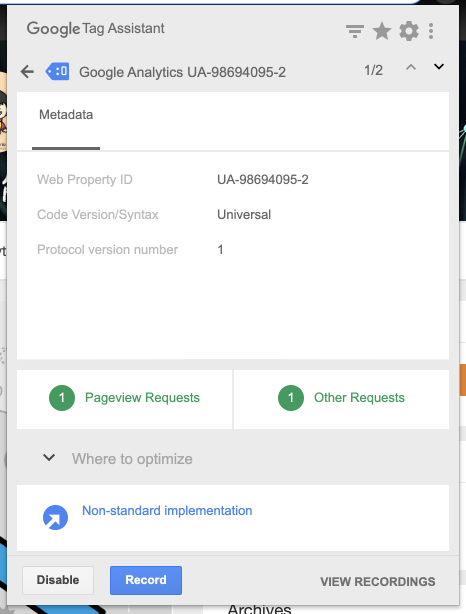466x614 pixels.
Task: Collapse the Where to optimize section
Action: (x=49, y=457)
